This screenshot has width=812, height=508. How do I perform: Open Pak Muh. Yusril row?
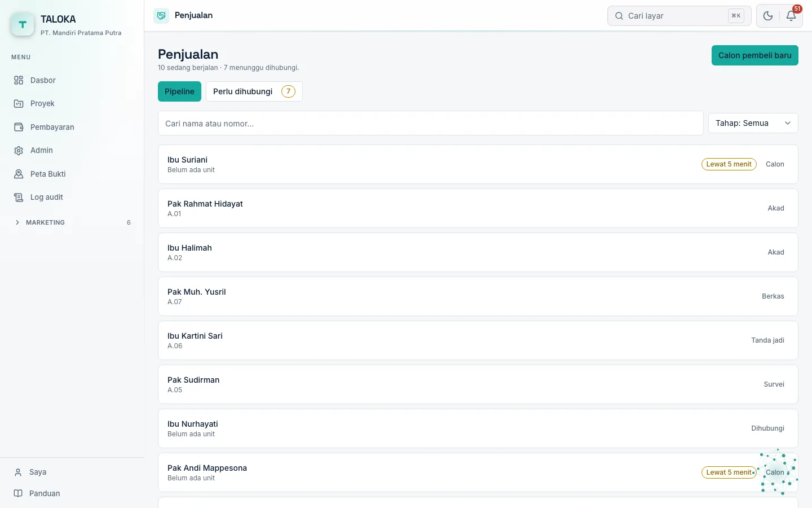(478, 296)
